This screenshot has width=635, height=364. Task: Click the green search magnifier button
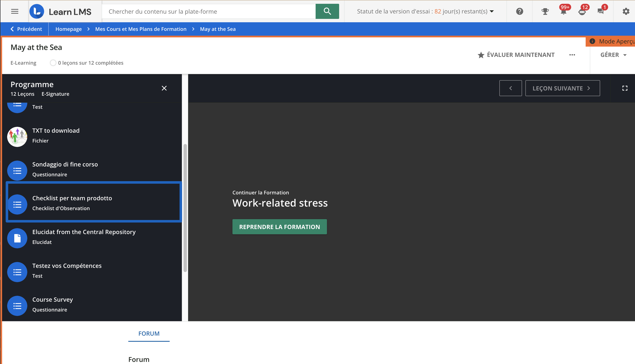tap(327, 12)
